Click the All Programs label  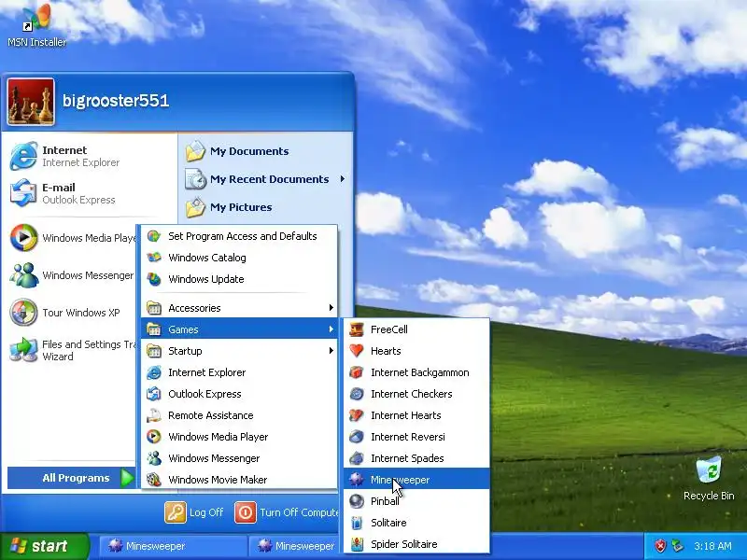(x=76, y=478)
